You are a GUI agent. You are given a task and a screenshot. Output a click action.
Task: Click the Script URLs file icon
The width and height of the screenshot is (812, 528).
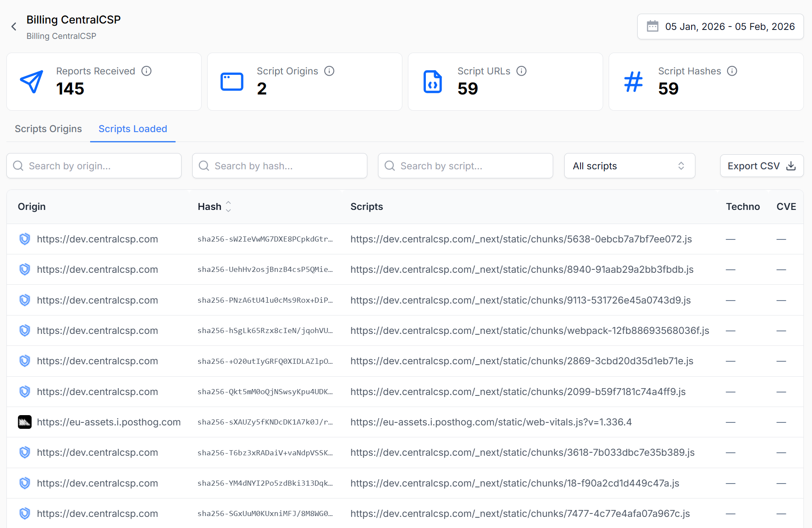(x=432, y=81)
